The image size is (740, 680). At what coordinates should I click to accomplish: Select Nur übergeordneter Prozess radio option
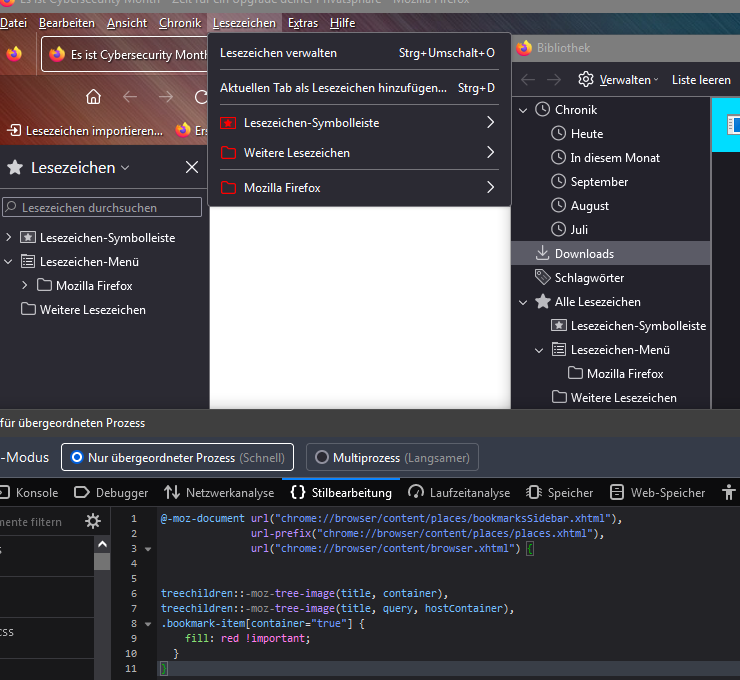(75, 457)
